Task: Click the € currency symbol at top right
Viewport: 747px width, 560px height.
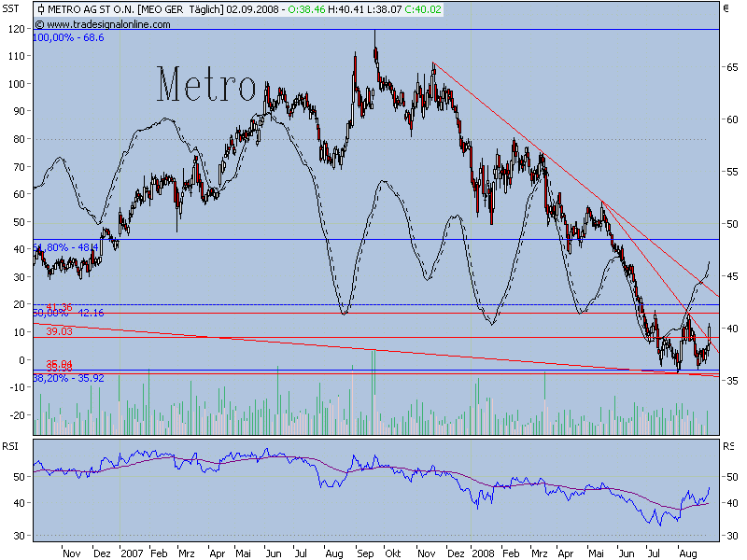Action: click(x=726, y=8)
